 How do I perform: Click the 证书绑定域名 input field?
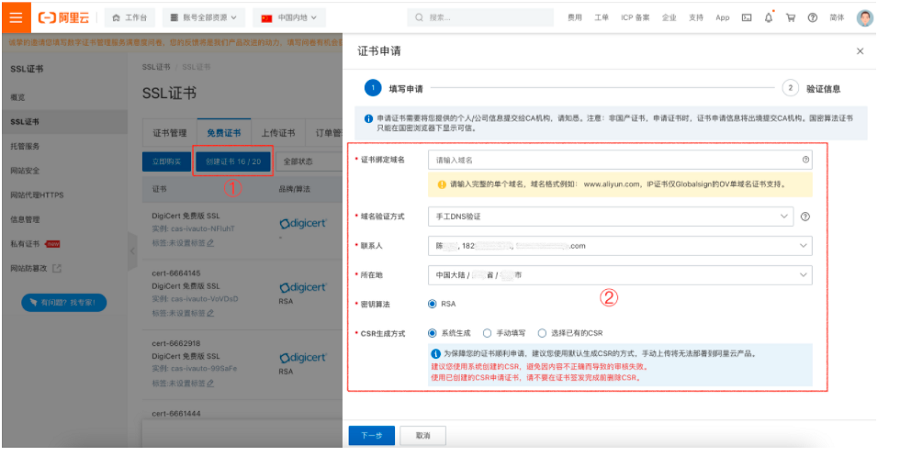(x=610, y=160)
